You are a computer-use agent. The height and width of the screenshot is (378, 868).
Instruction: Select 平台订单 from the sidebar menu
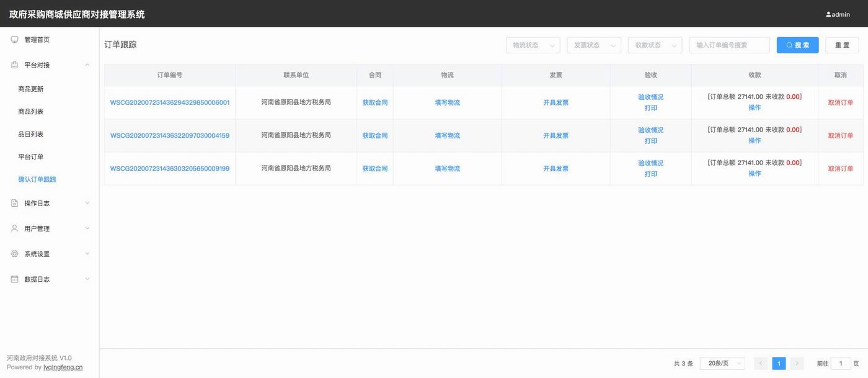(31, 156)
